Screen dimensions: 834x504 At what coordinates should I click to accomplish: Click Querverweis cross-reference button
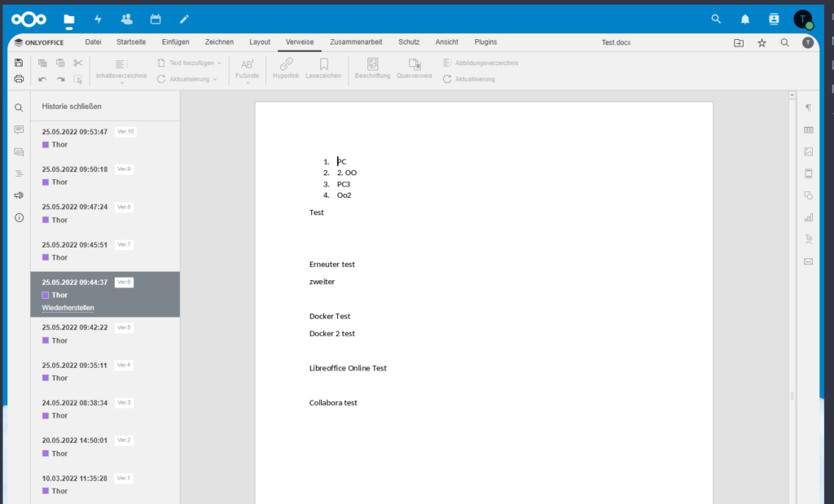click(415, 68)
